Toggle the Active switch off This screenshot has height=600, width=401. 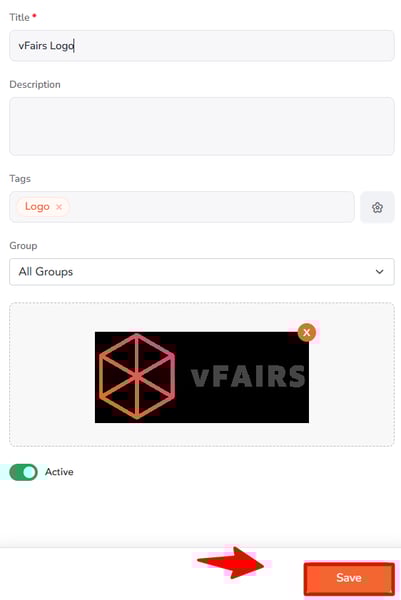(x=23, y=472)
